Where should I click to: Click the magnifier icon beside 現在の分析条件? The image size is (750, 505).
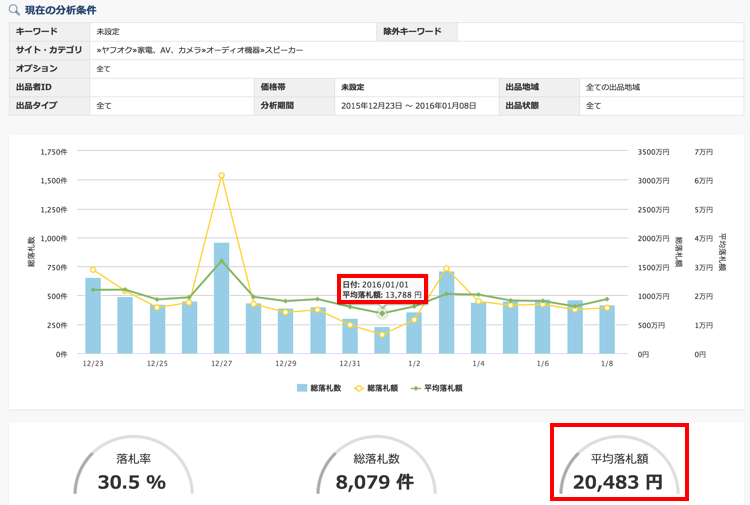pos(14,9)
